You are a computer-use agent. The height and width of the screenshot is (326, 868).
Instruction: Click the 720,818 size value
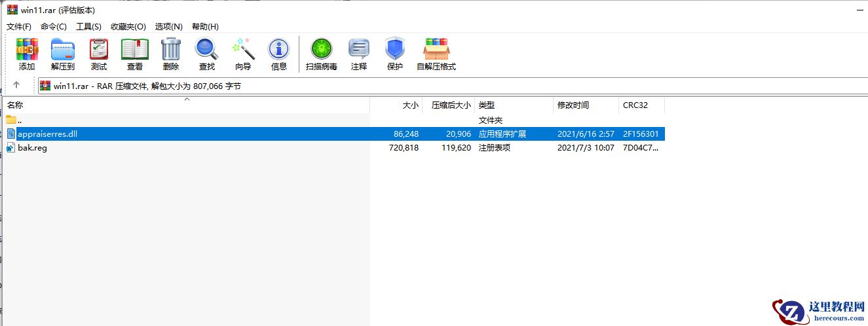[x=404, y=148]
